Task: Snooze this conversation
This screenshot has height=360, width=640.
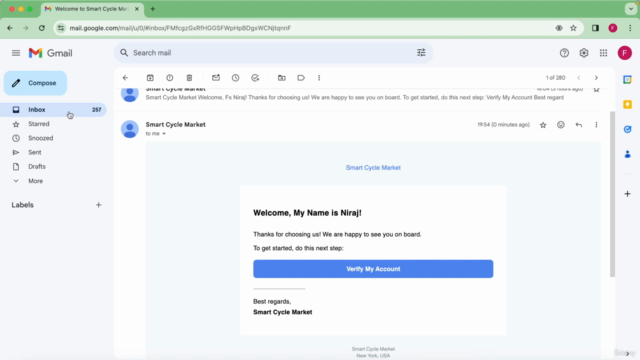Action: (236, 78)
